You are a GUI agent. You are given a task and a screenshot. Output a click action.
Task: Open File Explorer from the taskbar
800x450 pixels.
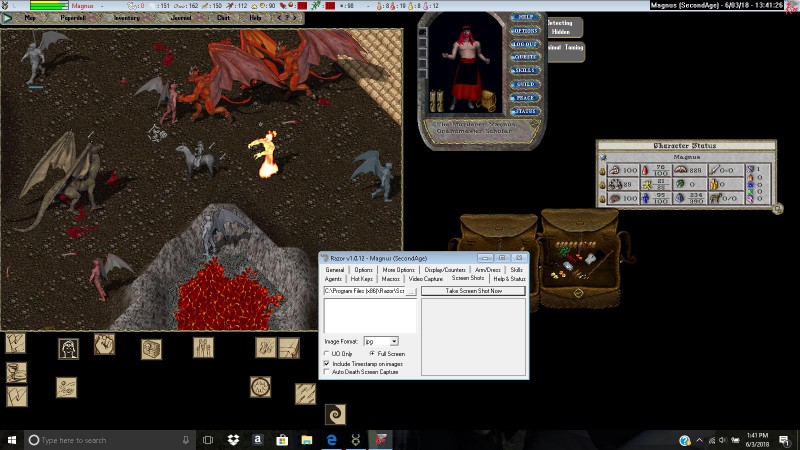(307, 440)
